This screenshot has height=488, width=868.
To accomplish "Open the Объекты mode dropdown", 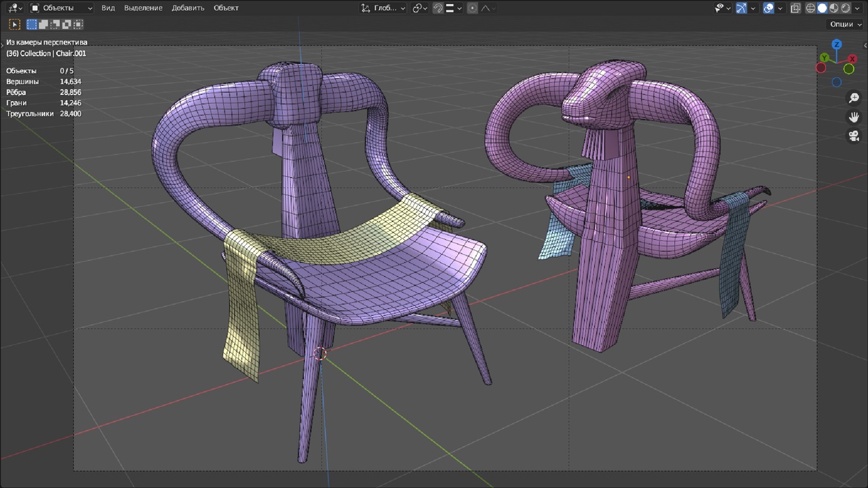I will tap(61, 8).
